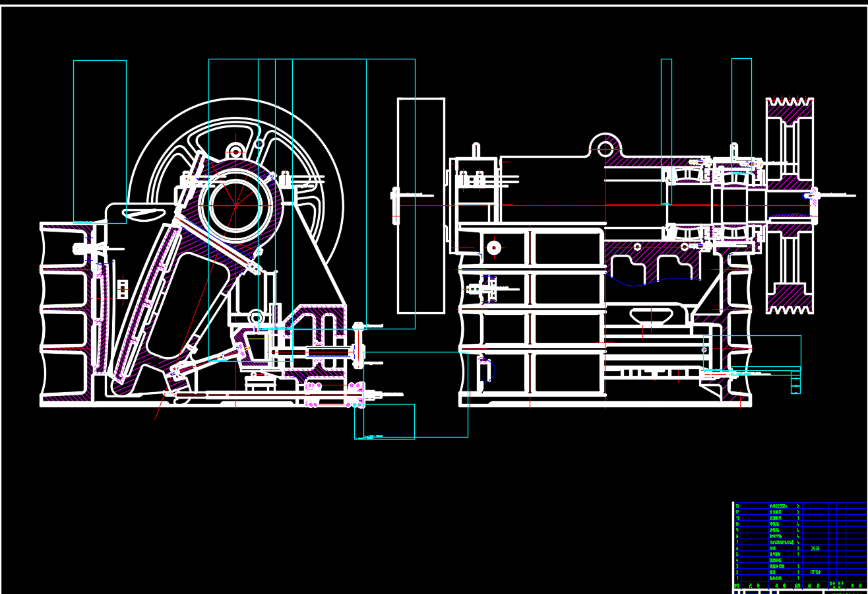Click item number 12 in the parts list

coord(737,512)
